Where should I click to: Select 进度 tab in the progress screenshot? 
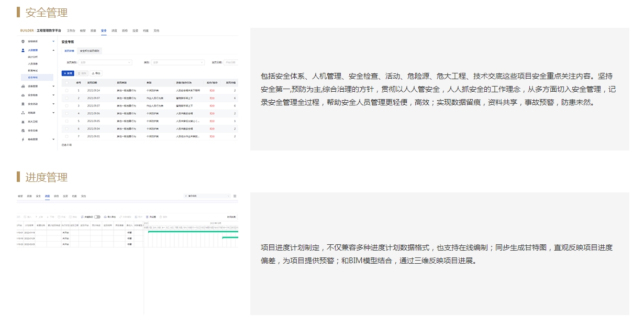pos(47,196)
